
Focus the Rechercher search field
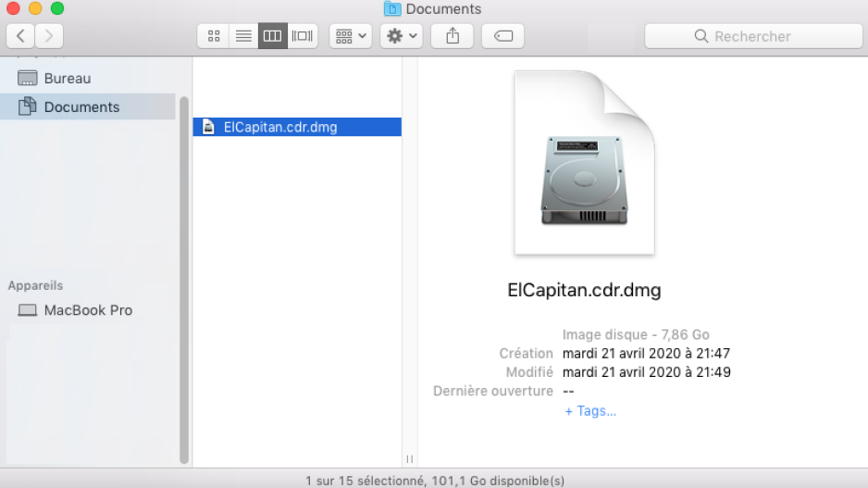[753, 36]
